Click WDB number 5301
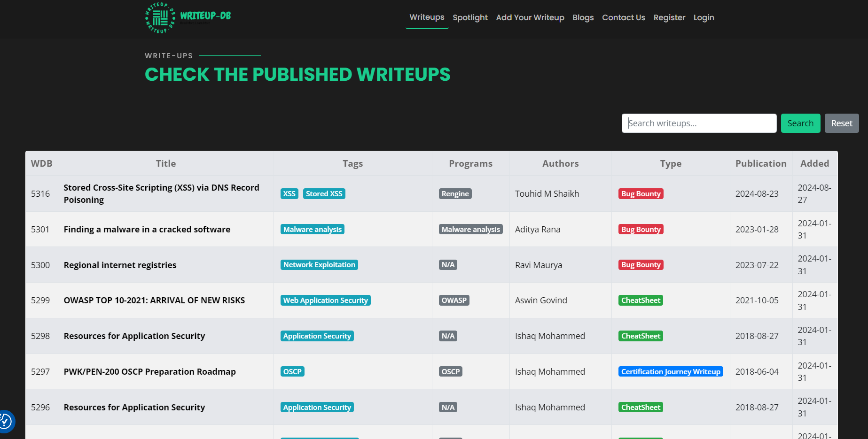Image resolution: width=868 pixels, height=439 pixels. (x=40, y=229)
